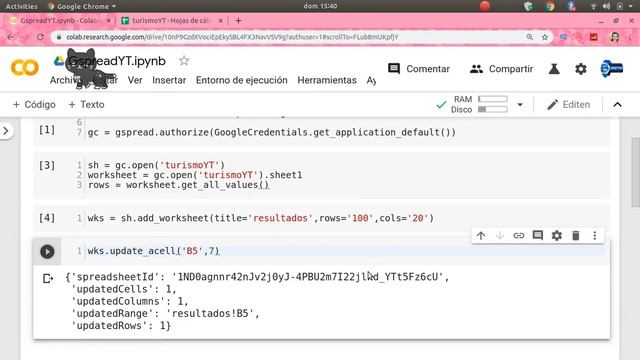640x360 pixels.
Task: Click the Colab CO logo
Action: 25,67
